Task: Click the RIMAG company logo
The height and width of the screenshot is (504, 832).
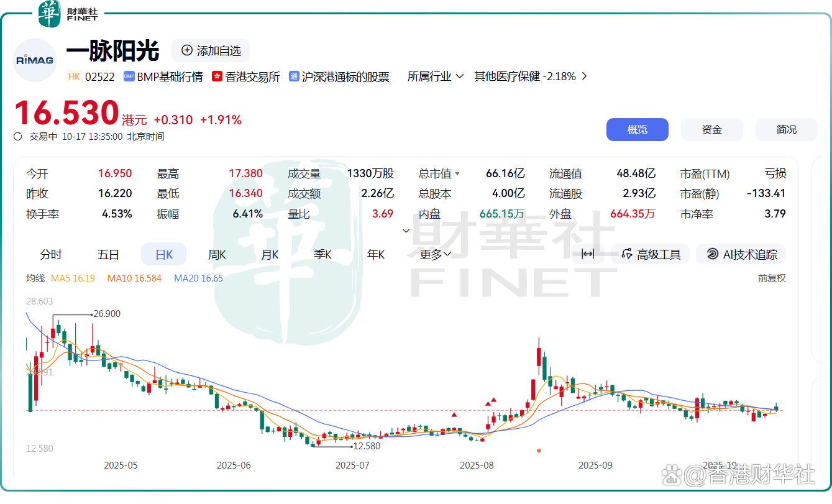Action: pyautogui.click(x=34, y=60)
